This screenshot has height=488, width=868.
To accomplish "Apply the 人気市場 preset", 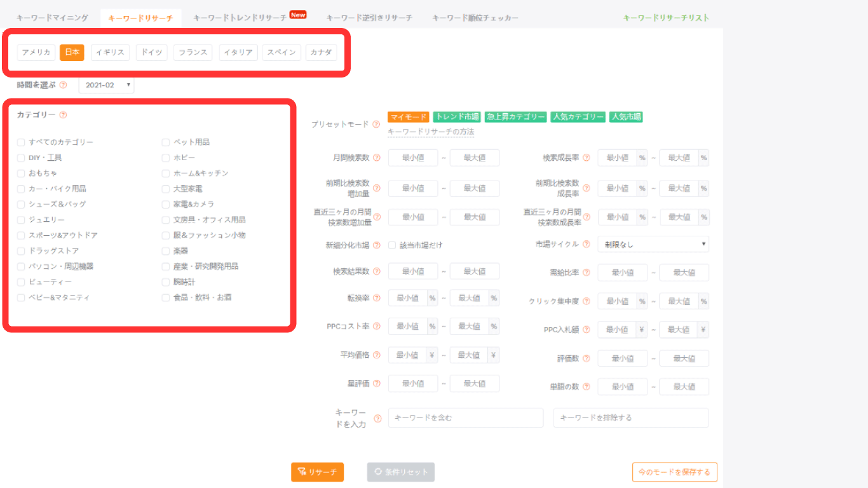I will click(x=626, y=117).
